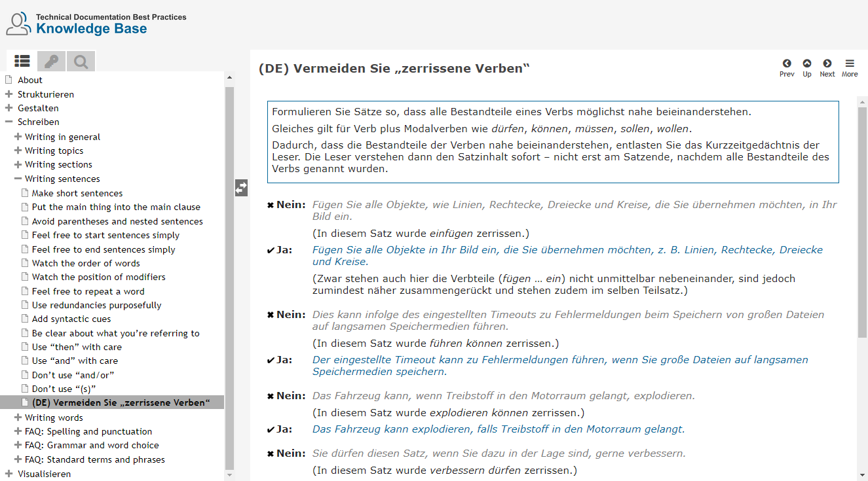
Task: Open Watch the order of words
Action: point(86,263)
